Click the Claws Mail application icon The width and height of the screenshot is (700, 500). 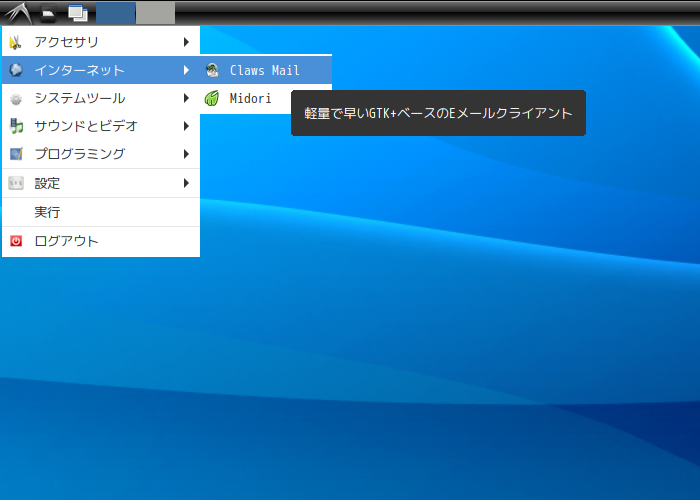coord(212,70)
